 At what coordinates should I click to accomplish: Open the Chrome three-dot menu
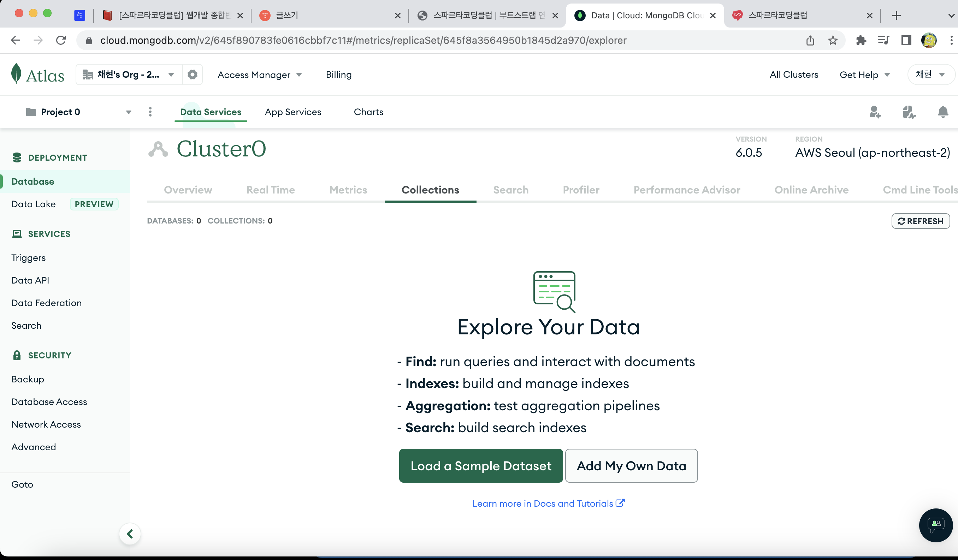(x=951, y=40)
